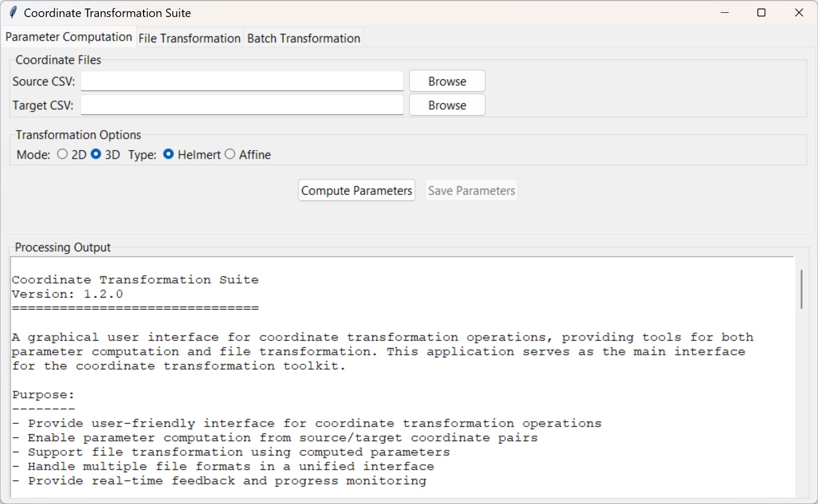Open the Parameter Computation tab

[68, 37]
